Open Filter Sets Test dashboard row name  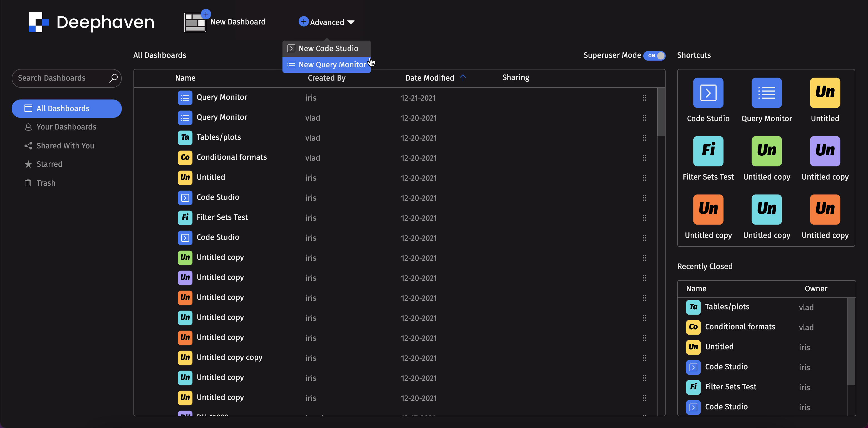(222, 217)
